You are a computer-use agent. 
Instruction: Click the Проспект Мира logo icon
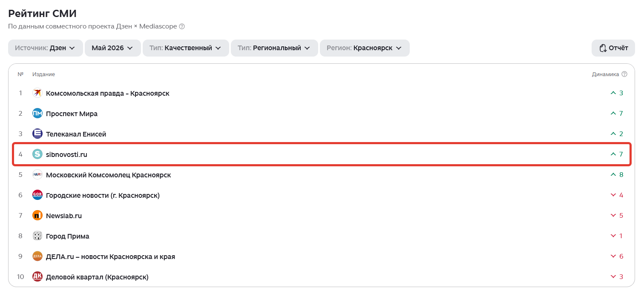pyautogui.click(x=37, y=114)
